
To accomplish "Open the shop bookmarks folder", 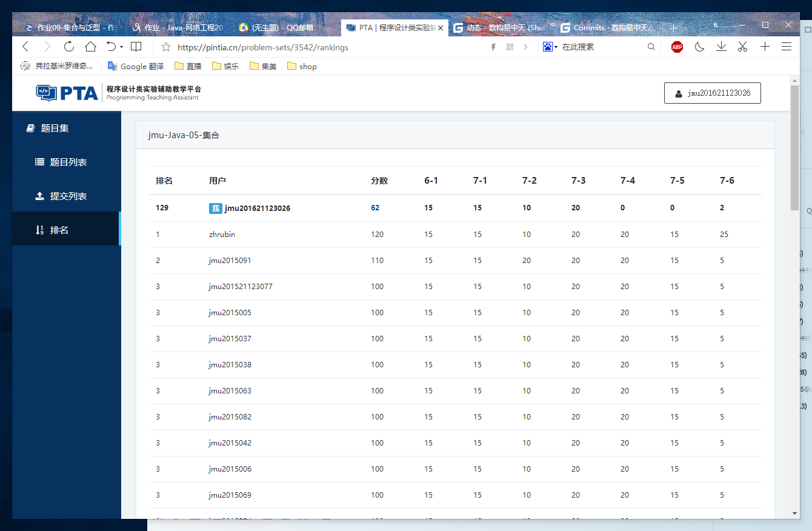I will 302,66.
